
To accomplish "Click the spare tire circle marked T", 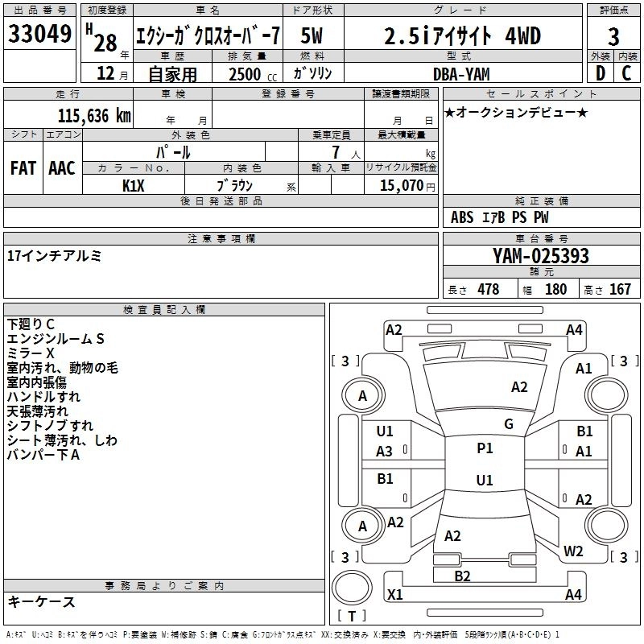I will pyautogui.click(x=352, y=588).
